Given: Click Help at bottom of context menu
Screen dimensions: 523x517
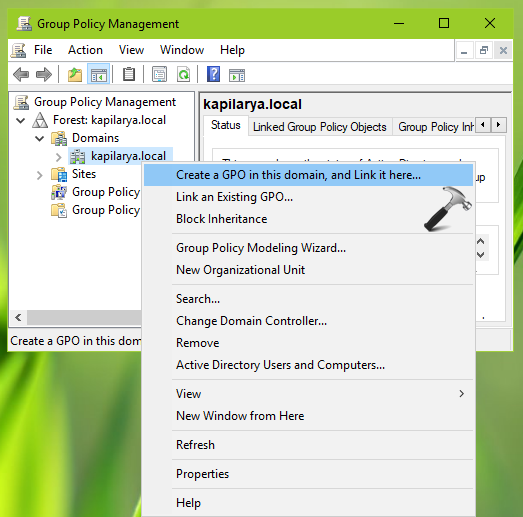Looking at the screenshot, I should coord(309,503).
